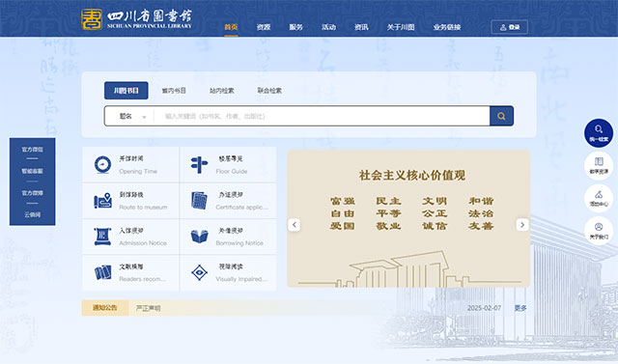
Task: Click the magnifier search button in search bar
Action: (x=501, y=116)
